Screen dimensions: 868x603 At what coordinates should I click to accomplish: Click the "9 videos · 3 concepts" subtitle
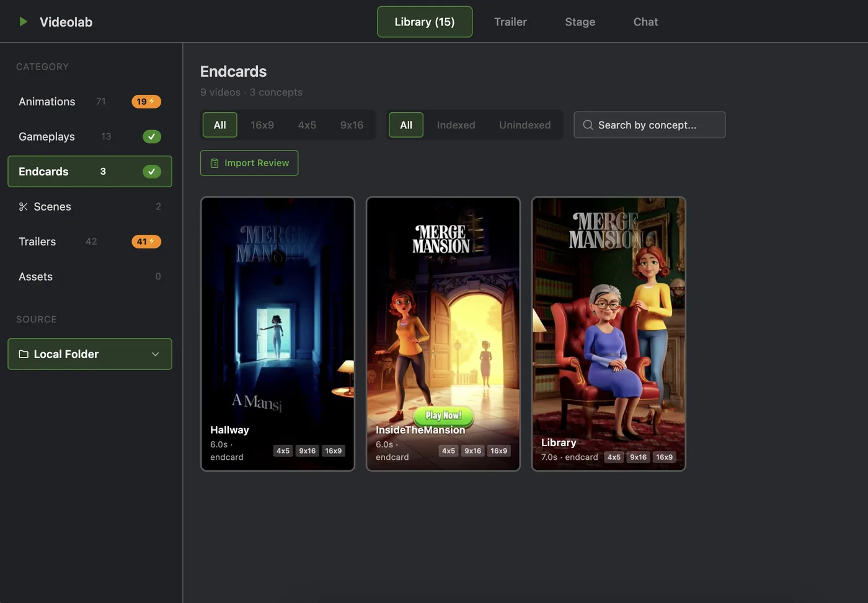pyautogui.click(x=251, y=92)
